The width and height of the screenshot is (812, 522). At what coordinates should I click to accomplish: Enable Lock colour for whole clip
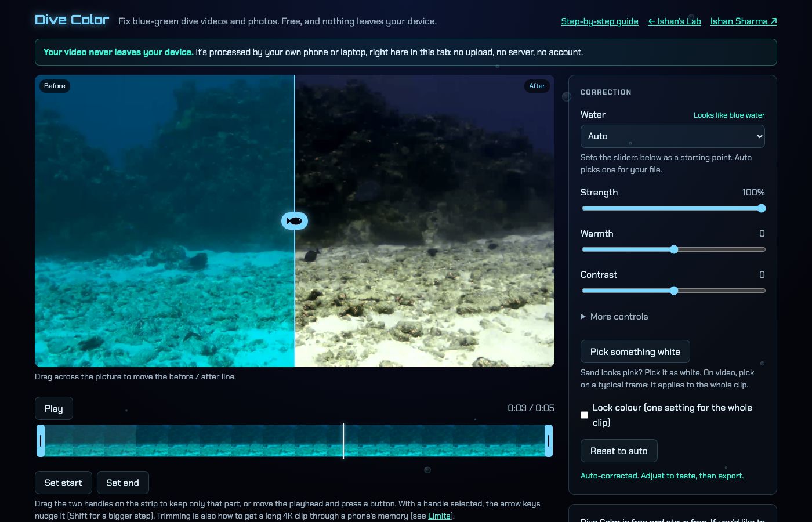[584, 415]
